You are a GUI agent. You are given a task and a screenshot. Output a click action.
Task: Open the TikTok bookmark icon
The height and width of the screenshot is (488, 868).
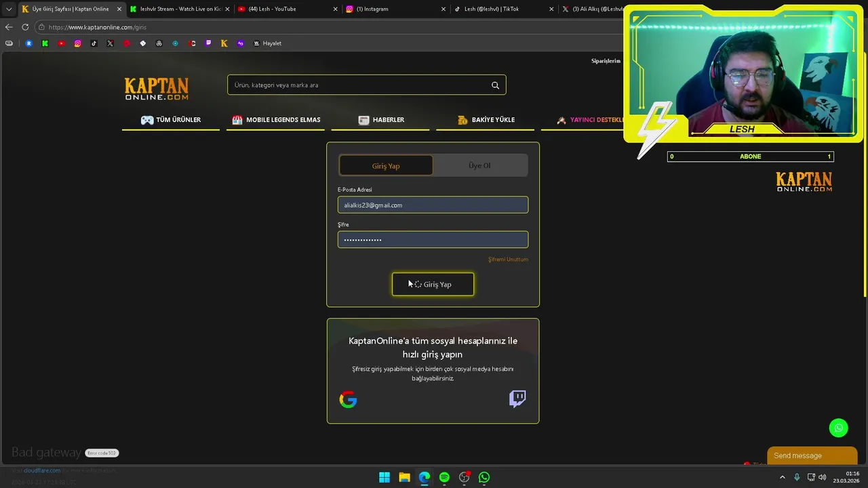point(94,43)
